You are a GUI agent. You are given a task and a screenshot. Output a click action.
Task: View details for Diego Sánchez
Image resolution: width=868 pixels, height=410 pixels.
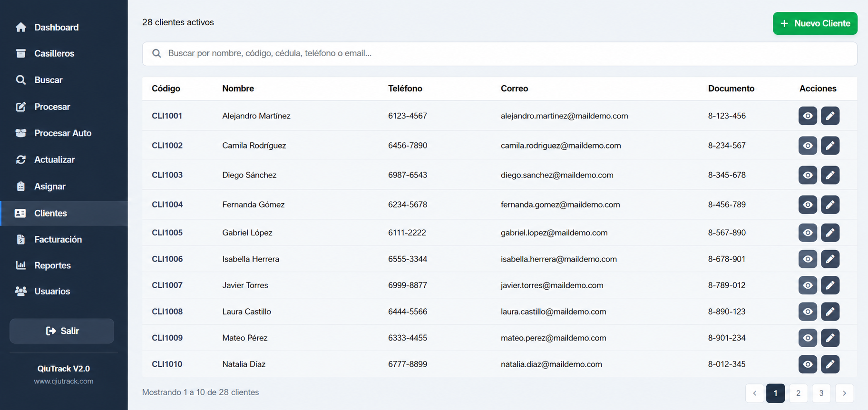click(808, 175)
